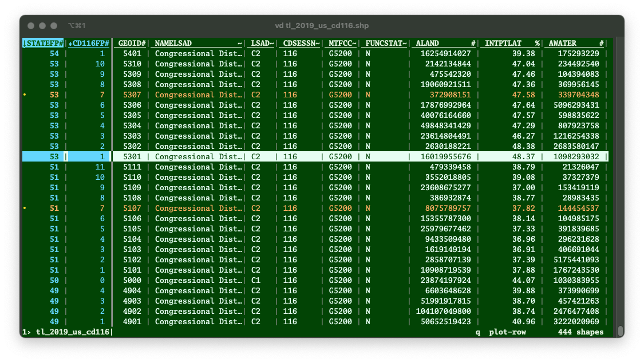Select the CDSESSN column header

(299, 43)
